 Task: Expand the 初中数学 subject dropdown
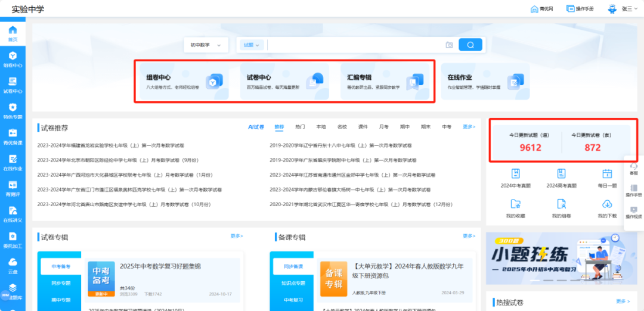coord(206,45)
